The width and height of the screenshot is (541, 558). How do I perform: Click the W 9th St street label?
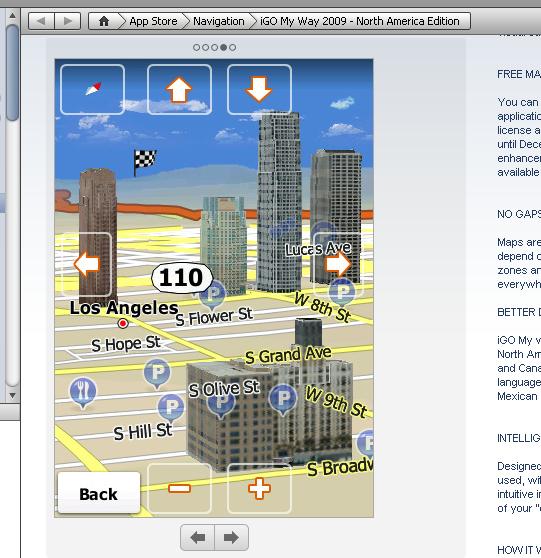tap(336, 402)
